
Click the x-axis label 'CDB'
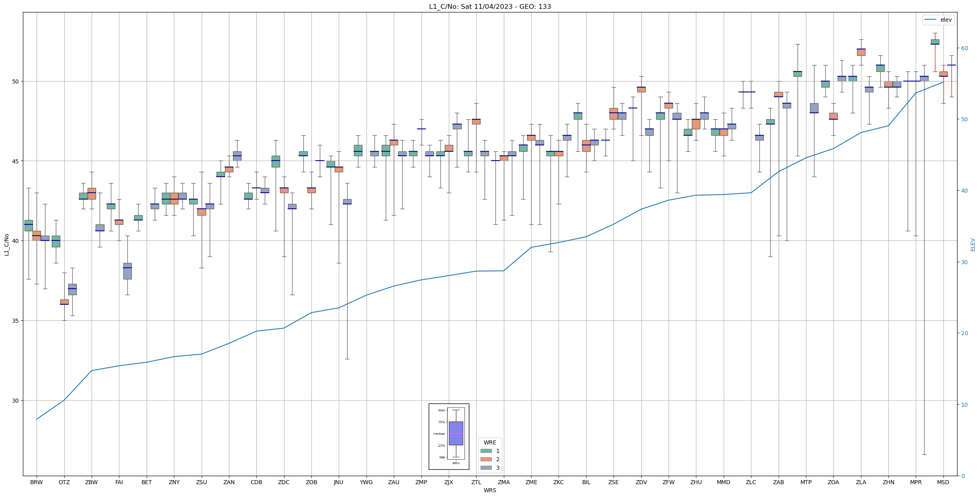[256, 482]
